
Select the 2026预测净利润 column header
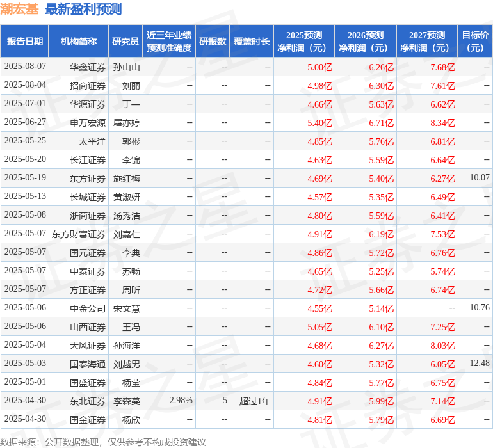coord(366,41)
